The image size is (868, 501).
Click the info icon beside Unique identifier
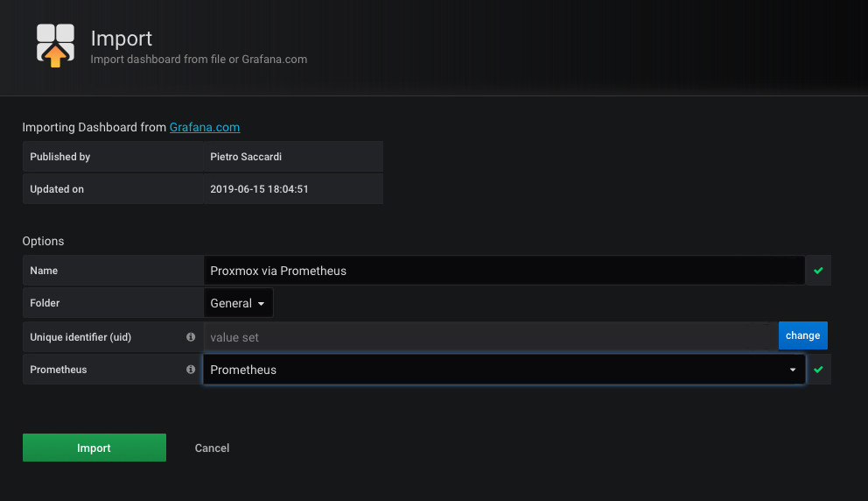click(191, 337)
